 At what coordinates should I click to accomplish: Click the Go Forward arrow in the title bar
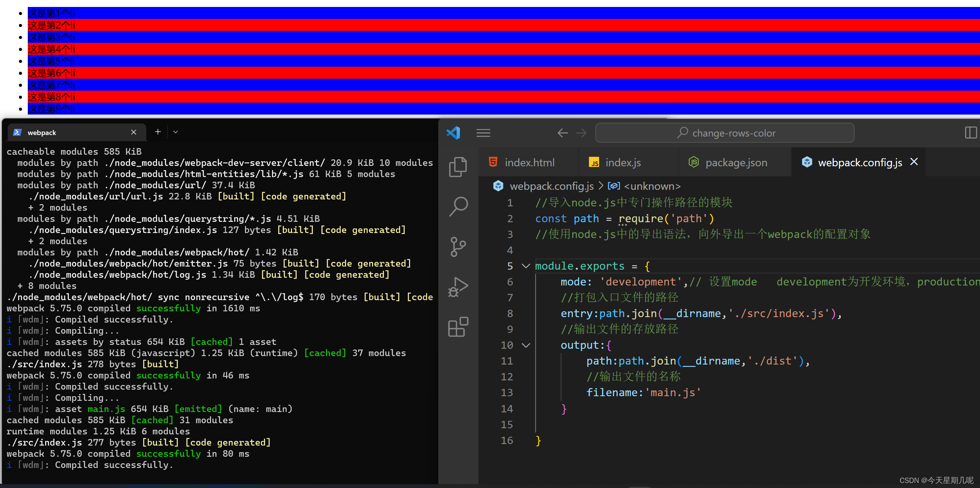[581, 133]
